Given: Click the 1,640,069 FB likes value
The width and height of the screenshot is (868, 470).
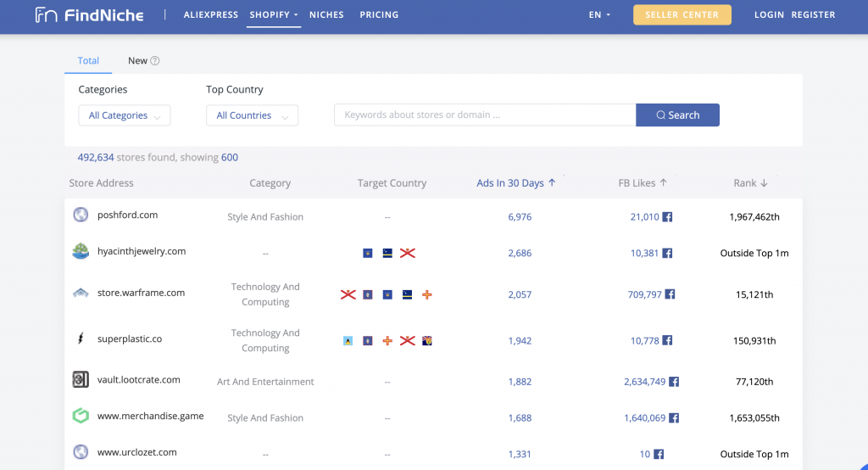Looking at the screenshot, I should 644,418.
